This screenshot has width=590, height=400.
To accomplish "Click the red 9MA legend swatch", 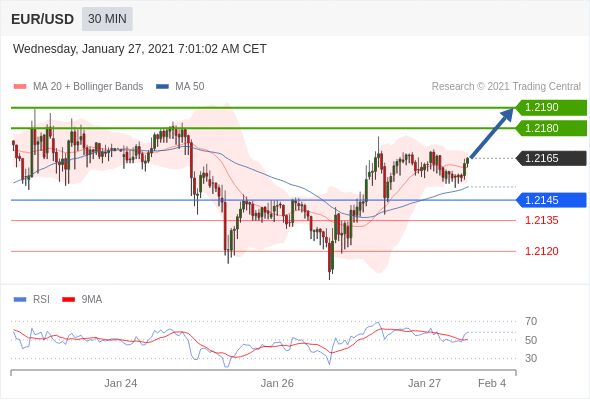I will coord(68,300).
